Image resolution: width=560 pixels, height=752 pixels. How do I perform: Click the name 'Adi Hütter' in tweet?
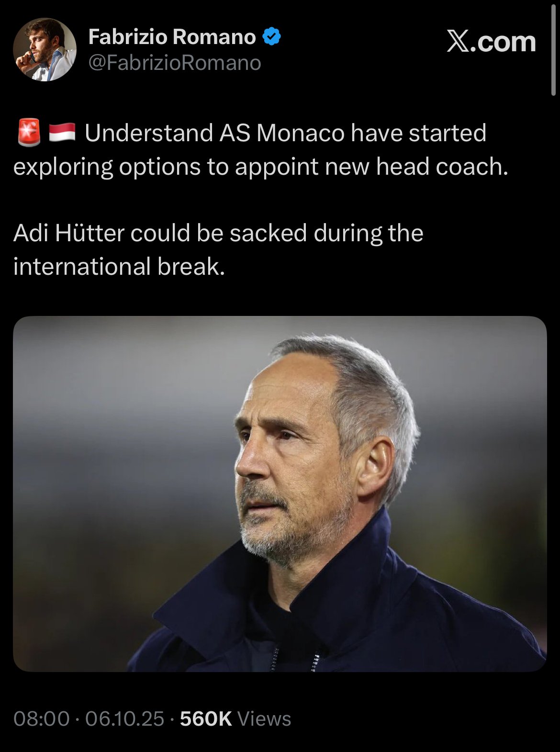[68, 233]
